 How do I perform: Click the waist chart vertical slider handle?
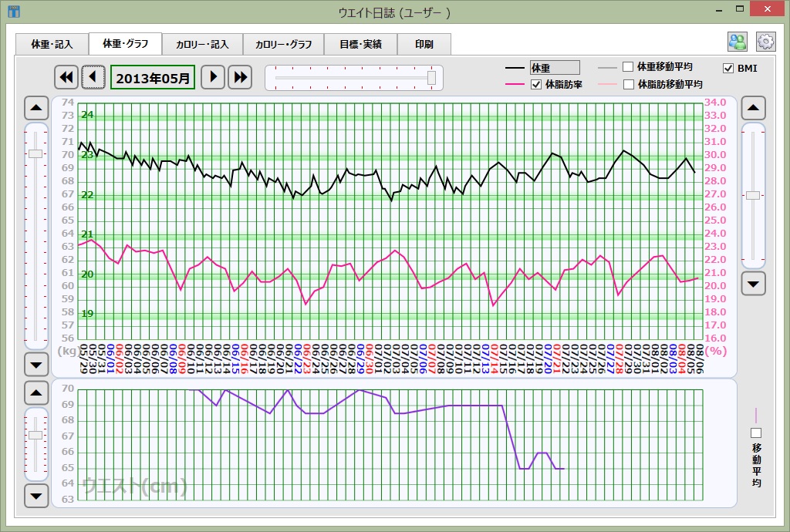point(35,435)
